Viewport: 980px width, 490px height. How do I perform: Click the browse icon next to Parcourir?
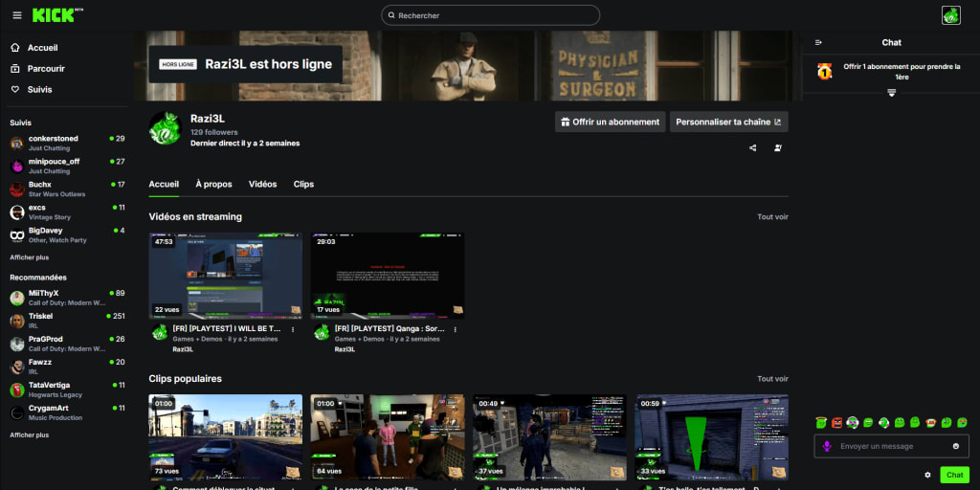tap(15, 69)
